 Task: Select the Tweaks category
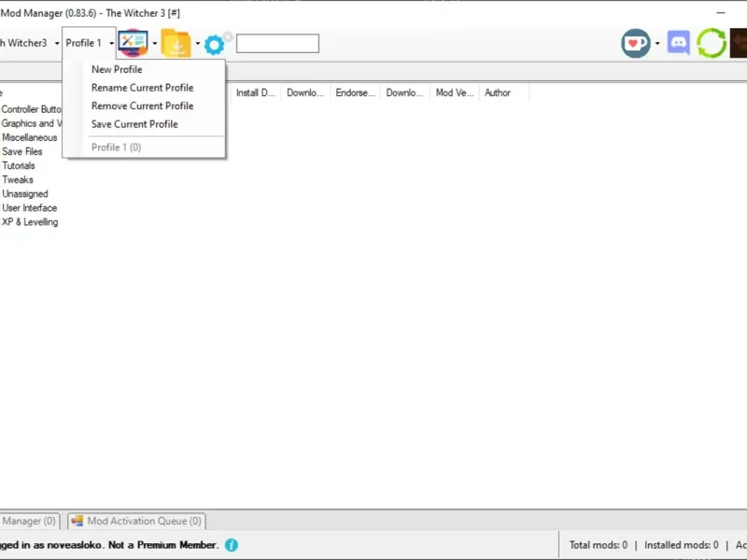(x=18, y=179)
